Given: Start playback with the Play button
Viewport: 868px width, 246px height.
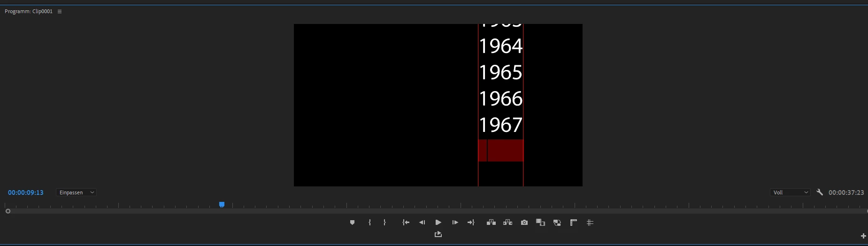Looking at the screenshot, I should click(438, 223).
